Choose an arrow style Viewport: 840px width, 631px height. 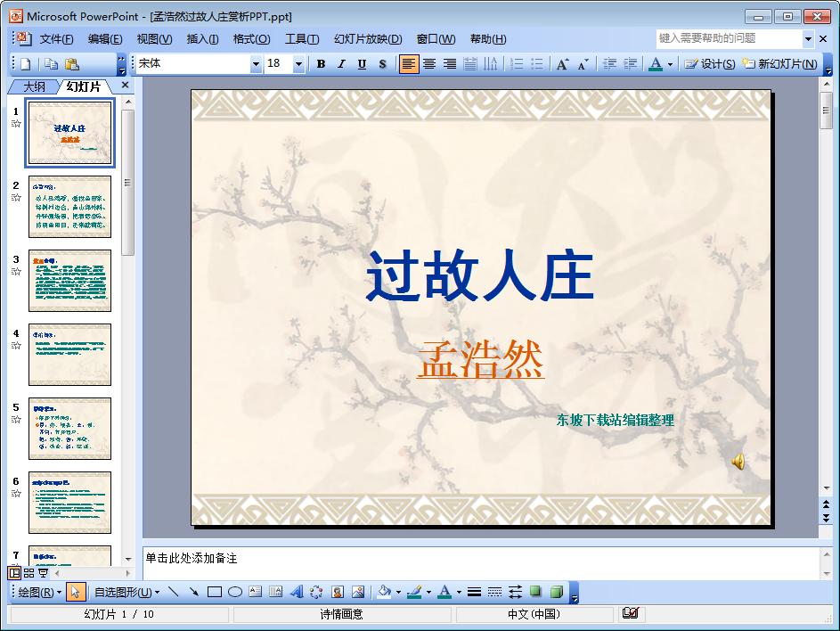(516, 592)
